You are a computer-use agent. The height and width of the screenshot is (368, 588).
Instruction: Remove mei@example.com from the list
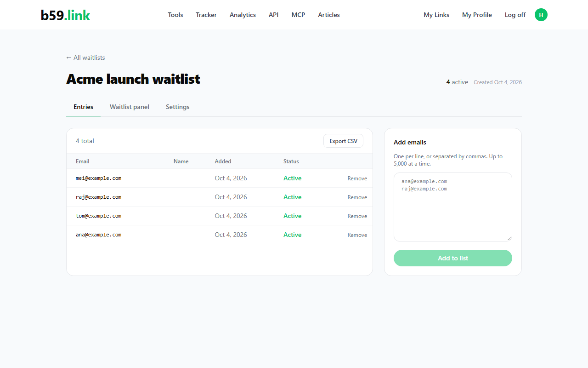(x=357, y=178)
